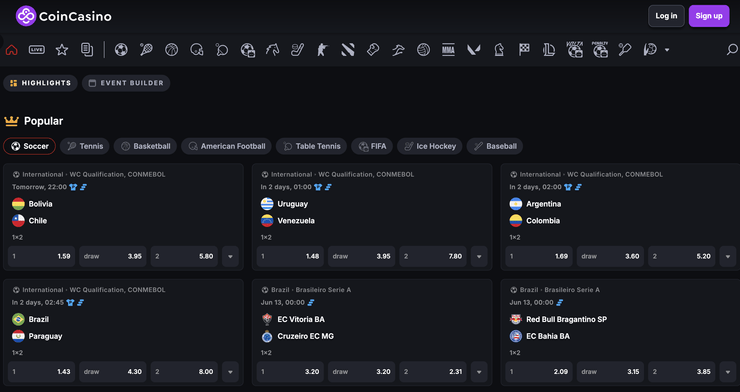Click the Log in button
The image size is (740, 392).
coord(666,16)
